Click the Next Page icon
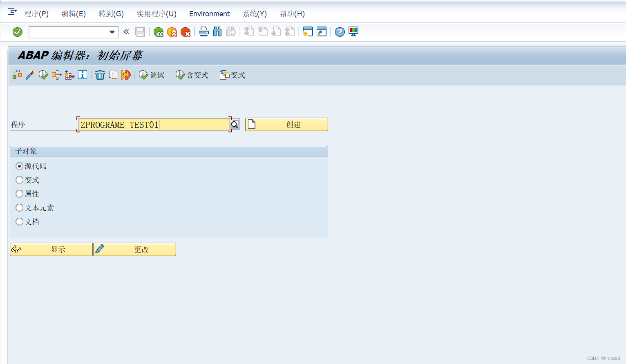The image size is (626, 364). pyautogui.click(x=276, y=32)
